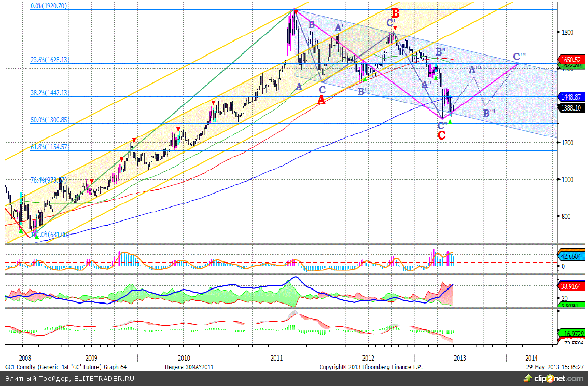This screenshot has width=588, height=386.
Task: Select the 61.8%(1154.57) Fibonacci level label
Action: pos(50,147)
